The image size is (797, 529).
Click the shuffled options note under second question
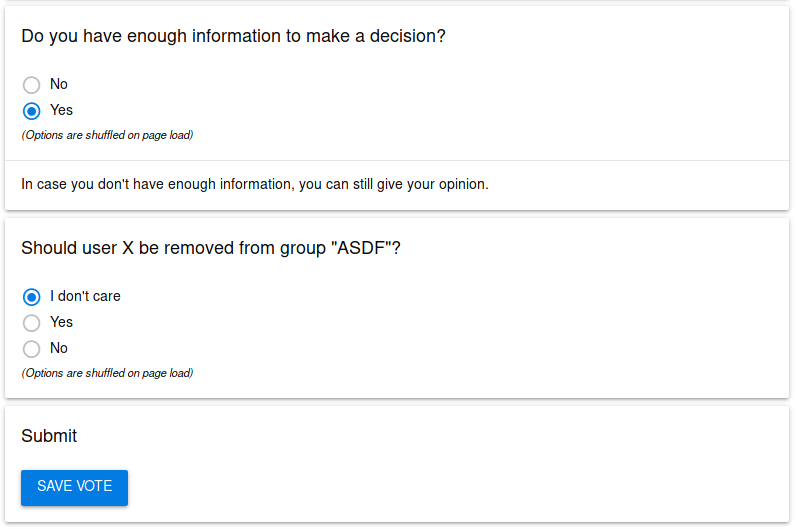107,373
